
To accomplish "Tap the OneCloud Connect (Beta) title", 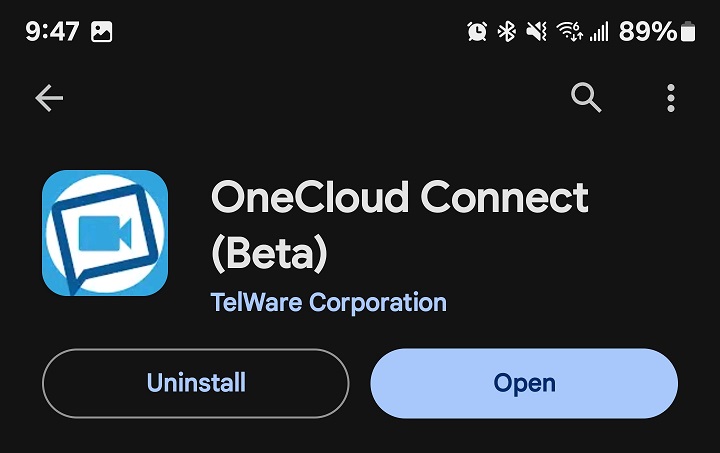I will click(399, 225).
